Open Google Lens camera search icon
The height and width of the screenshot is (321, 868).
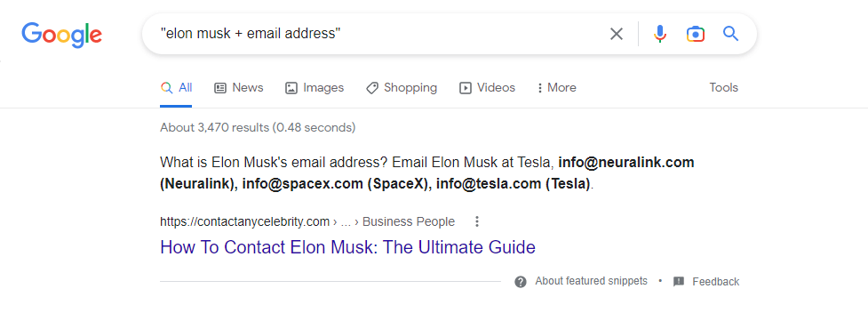[696, 35]
